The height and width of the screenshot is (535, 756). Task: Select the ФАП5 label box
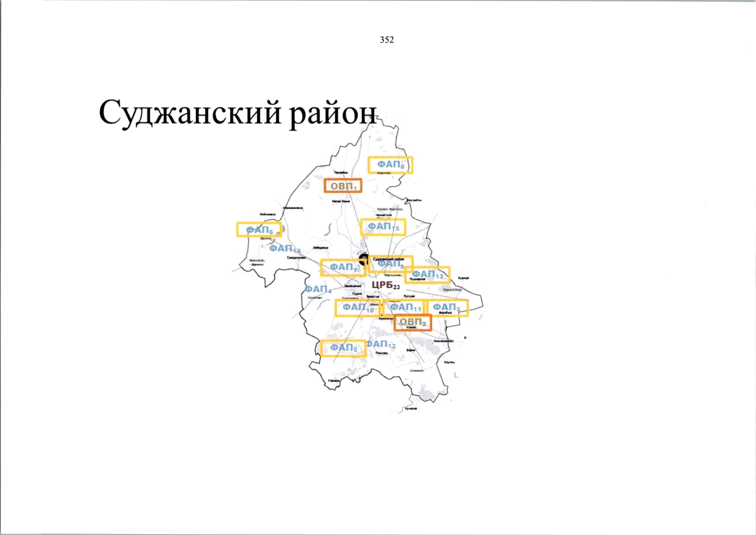343,348
